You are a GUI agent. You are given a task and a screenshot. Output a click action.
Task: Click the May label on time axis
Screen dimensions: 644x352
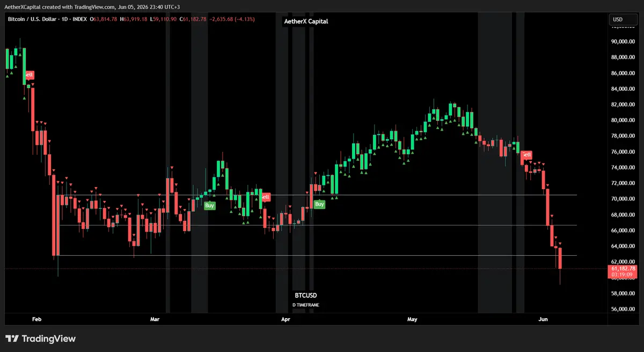tap(412, 319)
